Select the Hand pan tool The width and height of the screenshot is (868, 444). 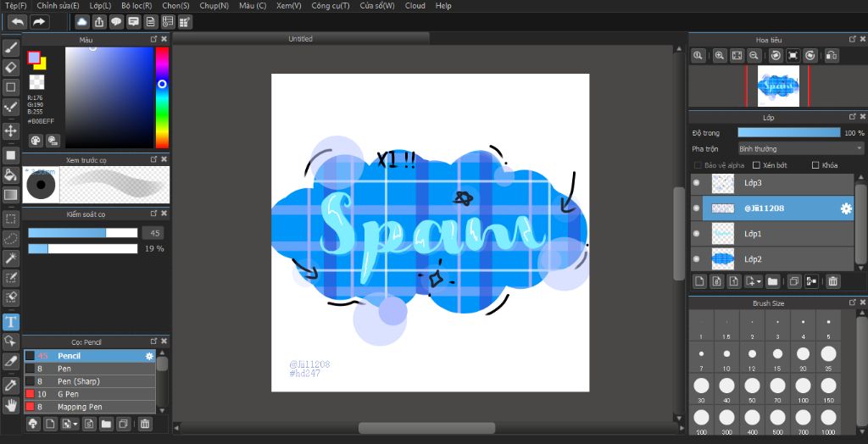(x=11, y=405)
